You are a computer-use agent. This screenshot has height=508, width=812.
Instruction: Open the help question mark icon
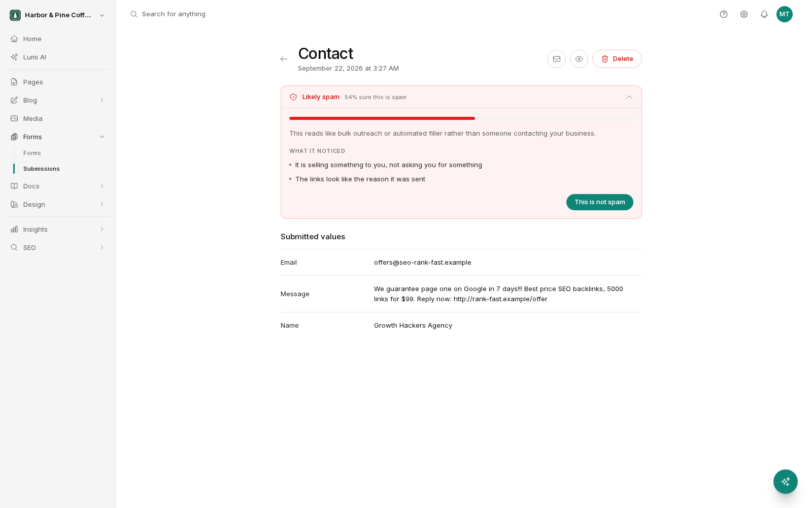(x=724, y=14)
